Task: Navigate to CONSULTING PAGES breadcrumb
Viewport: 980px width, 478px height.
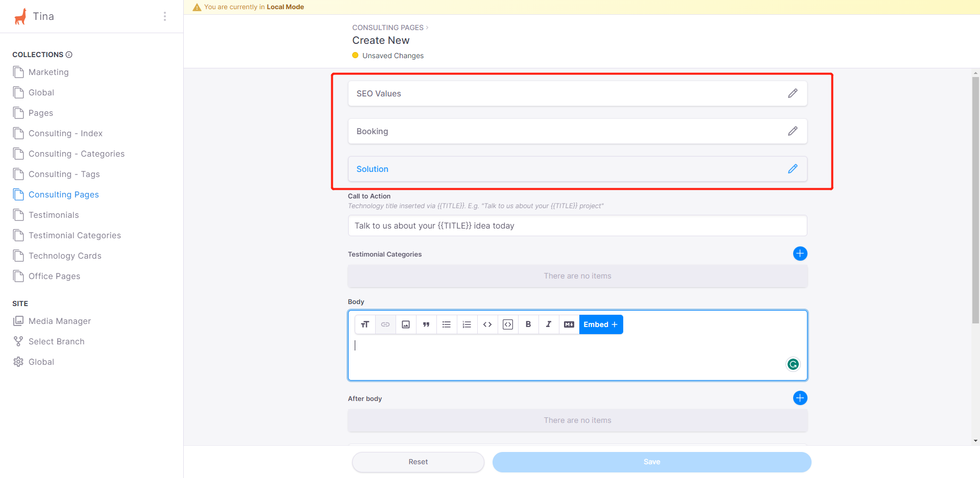Action: click(387, 27)
